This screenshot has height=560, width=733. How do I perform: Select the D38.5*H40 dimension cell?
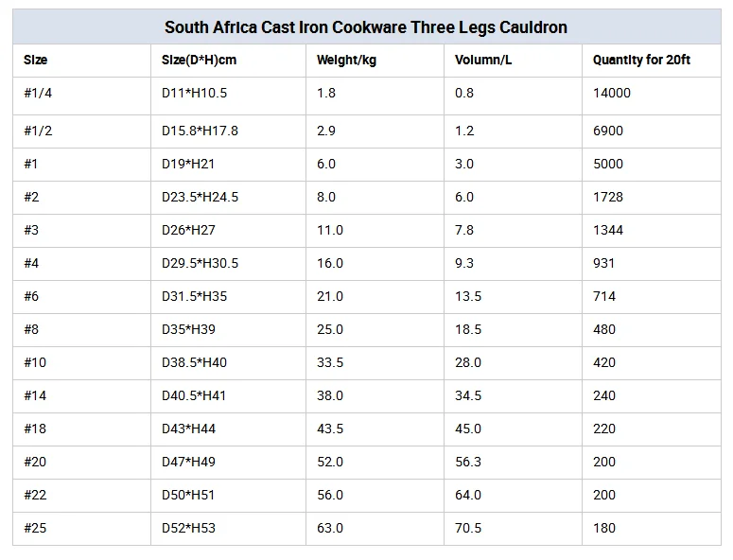click(x=194, y=362)
